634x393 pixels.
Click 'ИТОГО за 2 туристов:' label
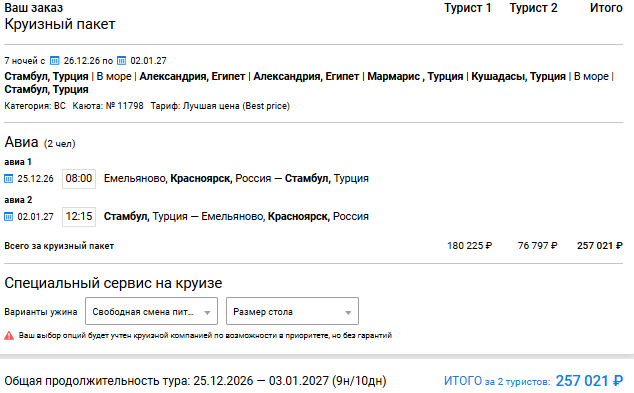[497, 381]
